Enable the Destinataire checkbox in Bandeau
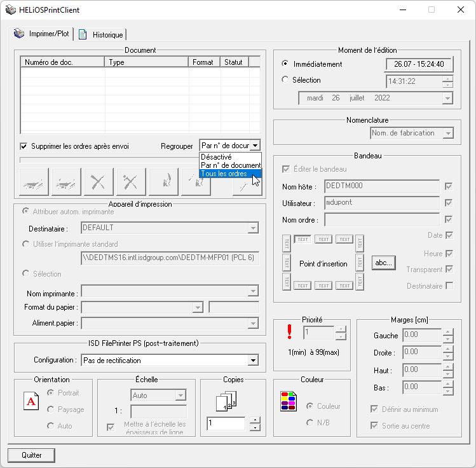Image resolution: width=476 pixels, height=468 pixels. click(x=449, y=286)
